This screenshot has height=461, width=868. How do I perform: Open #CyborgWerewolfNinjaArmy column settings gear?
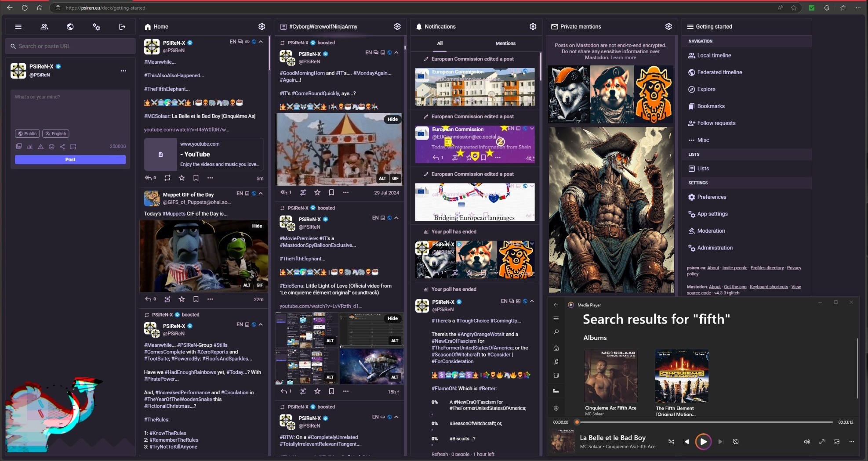(x=397, y=26)
